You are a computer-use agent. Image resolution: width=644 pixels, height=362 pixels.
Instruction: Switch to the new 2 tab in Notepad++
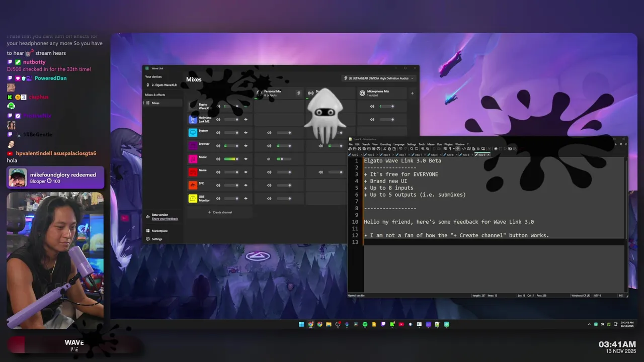pos(355,155)
